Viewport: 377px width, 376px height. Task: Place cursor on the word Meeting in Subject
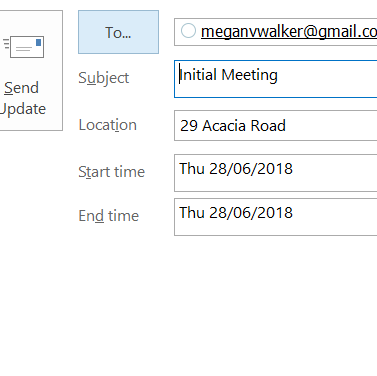[249, 75]
